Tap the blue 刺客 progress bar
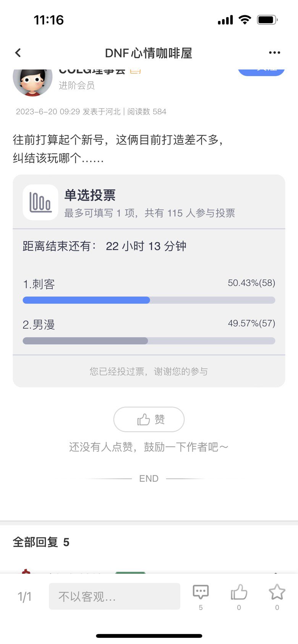 86,300
